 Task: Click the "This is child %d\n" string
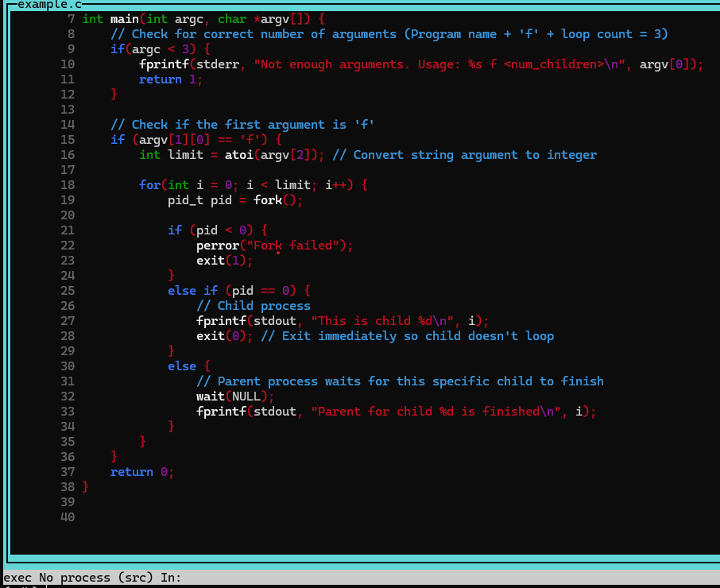382,321
